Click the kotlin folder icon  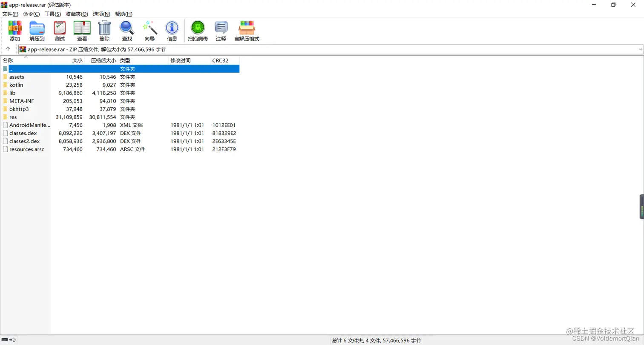point(5,85)
